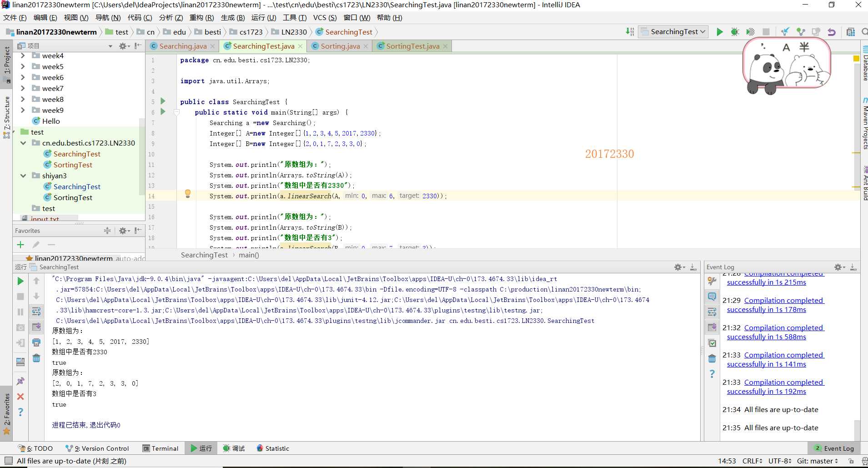Clear all console output trash icon
The height and width of the screenshot is (468, 868).
(36, 358)
